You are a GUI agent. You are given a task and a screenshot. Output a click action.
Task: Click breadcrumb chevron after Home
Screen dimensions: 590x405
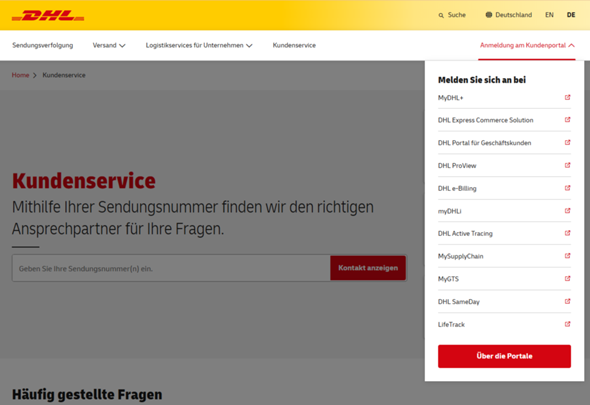click(35, 75)
